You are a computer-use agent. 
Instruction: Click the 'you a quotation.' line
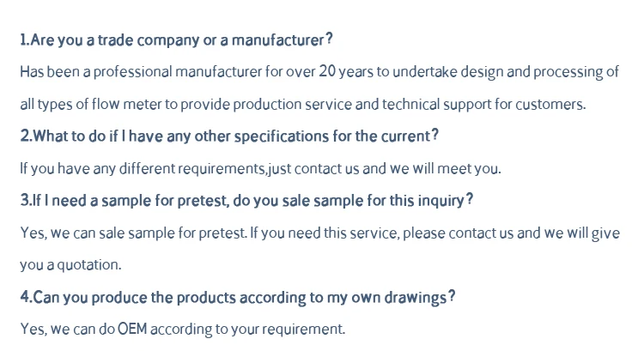tap(70, 265)
